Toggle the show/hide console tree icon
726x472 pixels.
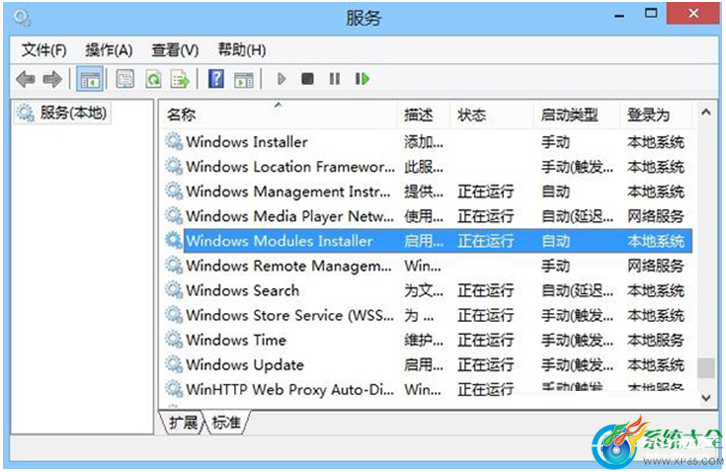pyautogui.click(x=89, y=79)
